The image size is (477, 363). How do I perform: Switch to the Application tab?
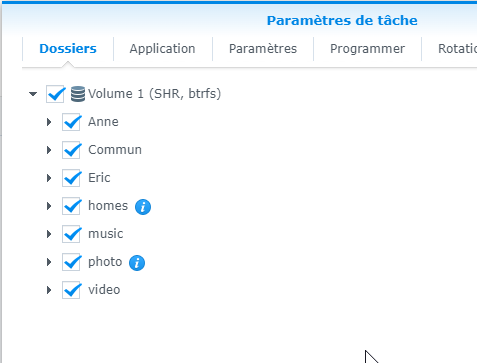click(163, 49)
